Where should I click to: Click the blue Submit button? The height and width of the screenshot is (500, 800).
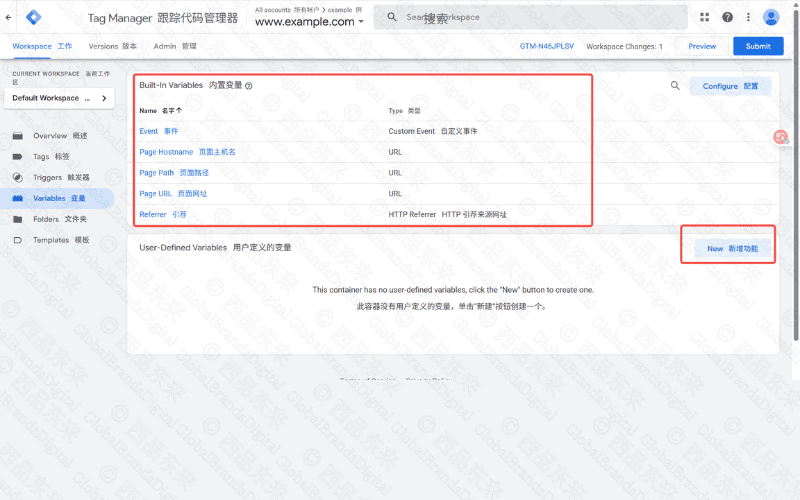pos(758,46)
